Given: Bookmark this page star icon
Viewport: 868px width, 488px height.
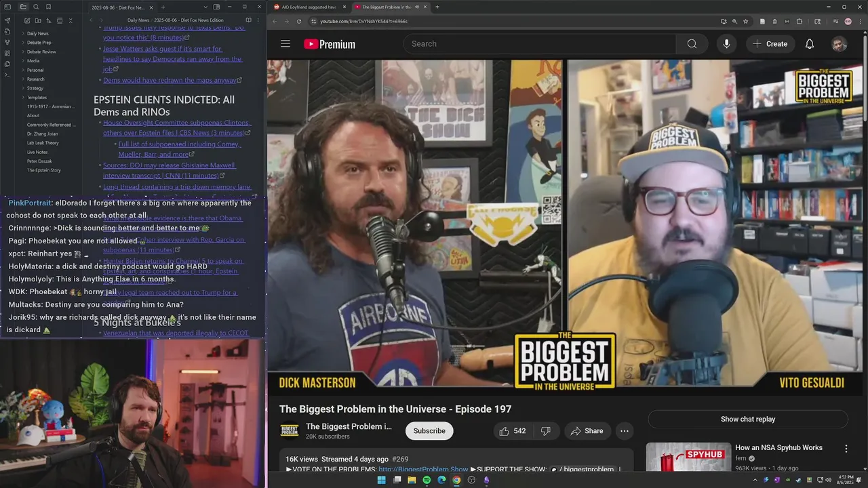Looking at the screenshot, I should pyautogui.click(x=745, y=21).
